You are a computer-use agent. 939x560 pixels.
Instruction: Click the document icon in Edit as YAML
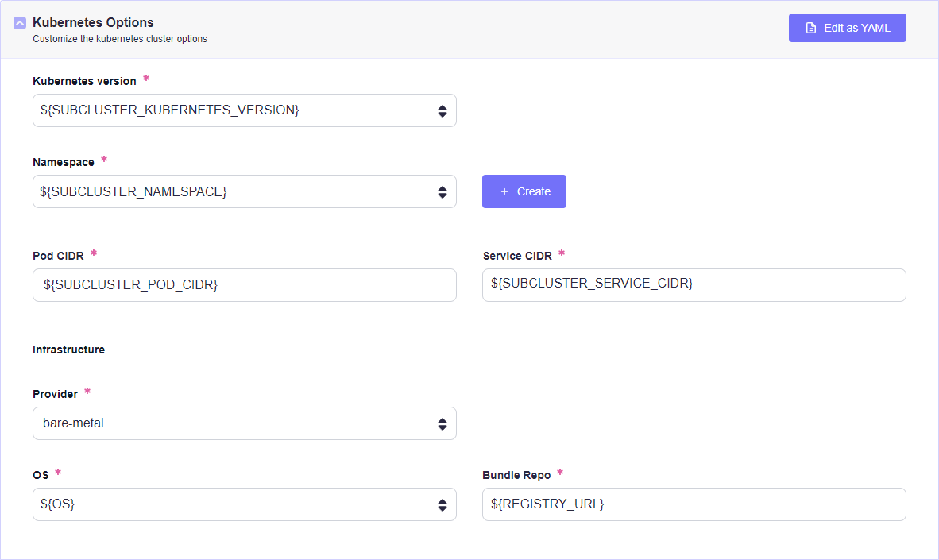click(x=810, y=28)
